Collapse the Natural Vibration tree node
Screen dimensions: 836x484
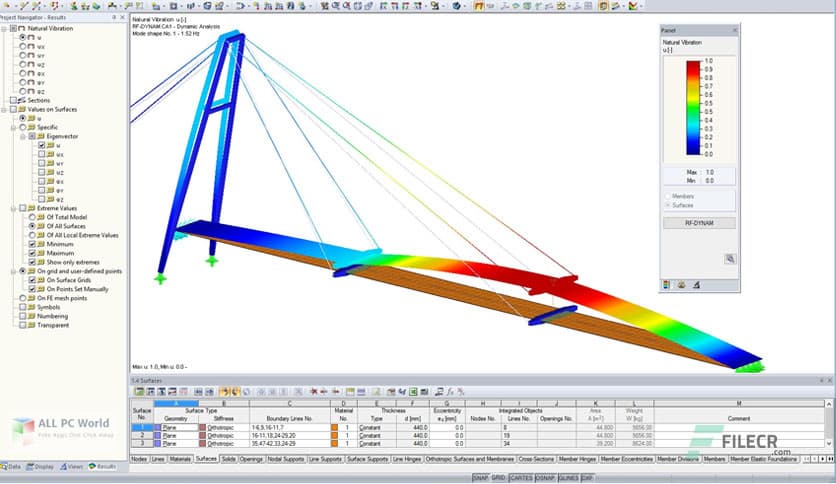point(4,29)
